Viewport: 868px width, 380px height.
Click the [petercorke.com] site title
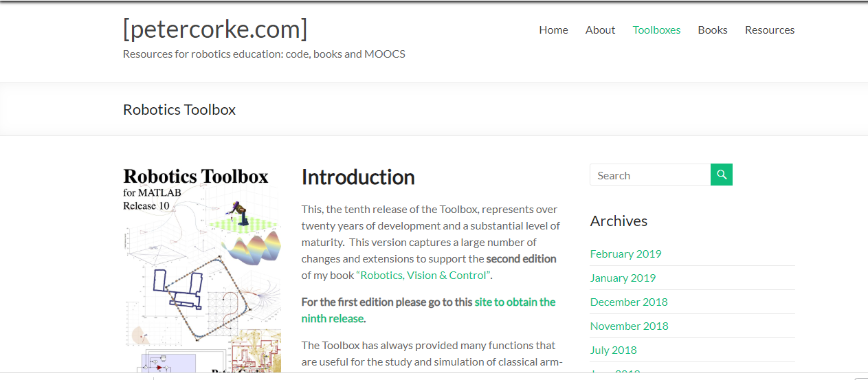click(215, 30)
